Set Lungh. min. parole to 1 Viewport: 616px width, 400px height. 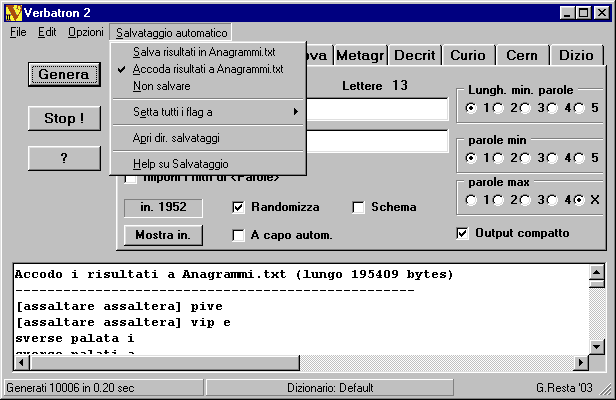pos(471,108)
